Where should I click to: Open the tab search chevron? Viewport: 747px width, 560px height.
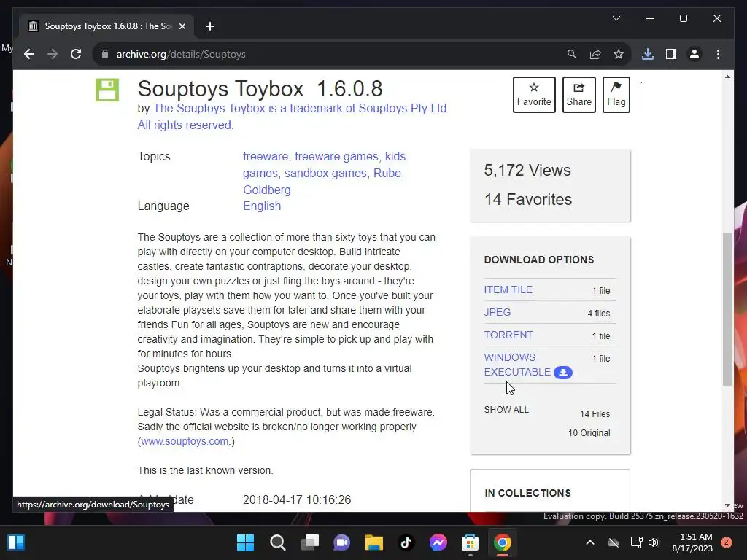pyautogui.click(x=616, y=18)
